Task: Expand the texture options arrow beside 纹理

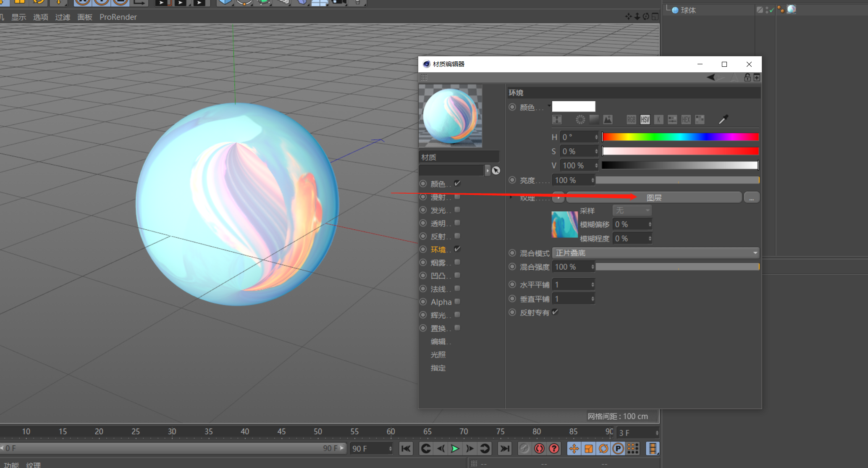Action: coord(558,197)
